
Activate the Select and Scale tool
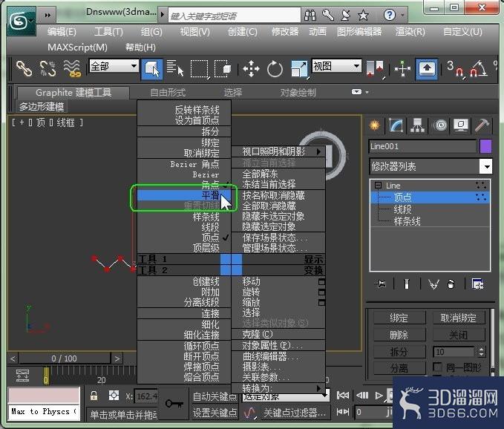[299, 68]
